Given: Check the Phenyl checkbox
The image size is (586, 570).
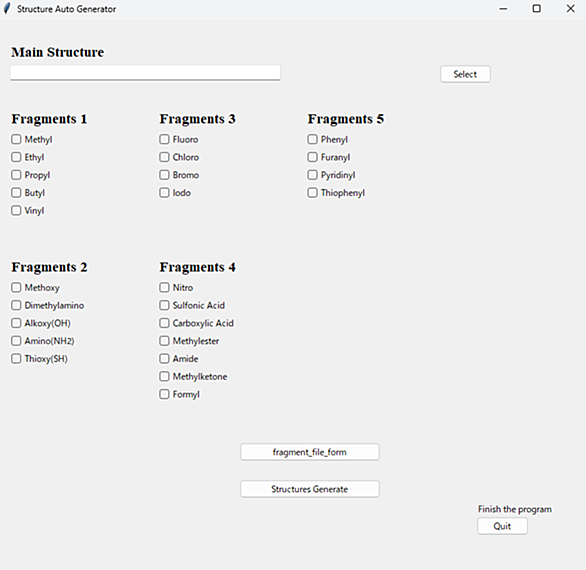Looking at the screenshot, I should (312, 139).
